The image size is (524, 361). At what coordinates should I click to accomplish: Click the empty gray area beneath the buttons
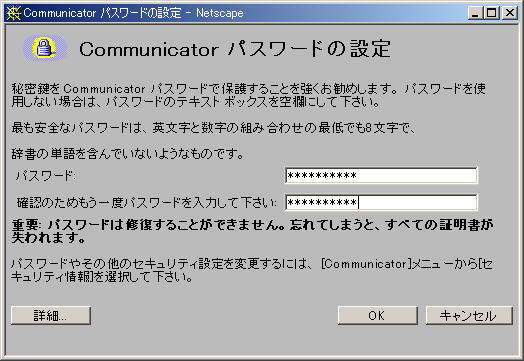[262, 341]
